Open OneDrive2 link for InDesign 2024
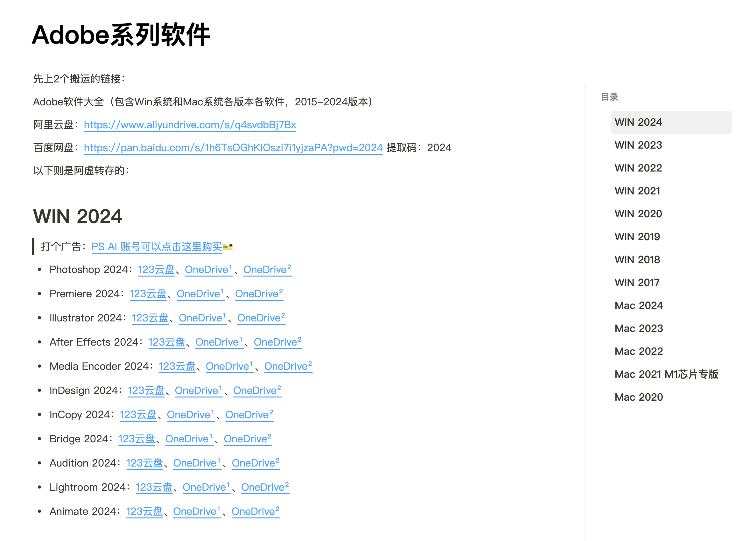Viewport: 756px width, 541px height. click(x=257, y=390)
